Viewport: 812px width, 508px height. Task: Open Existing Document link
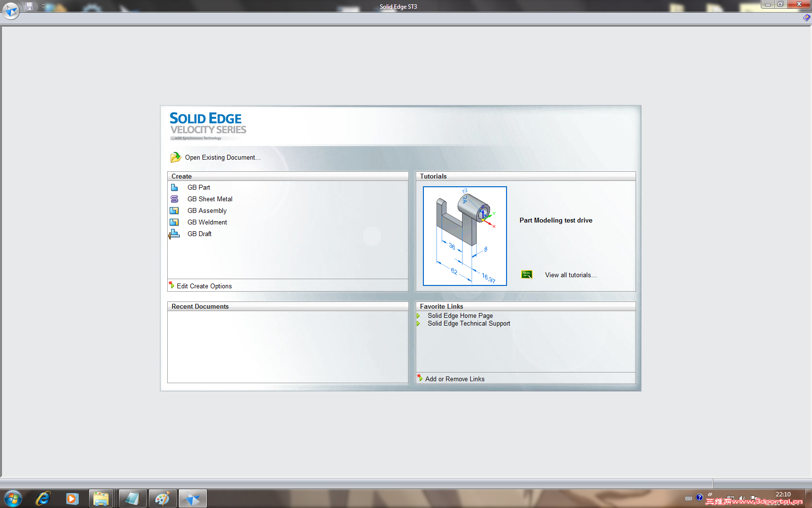[x=223, y=158]
